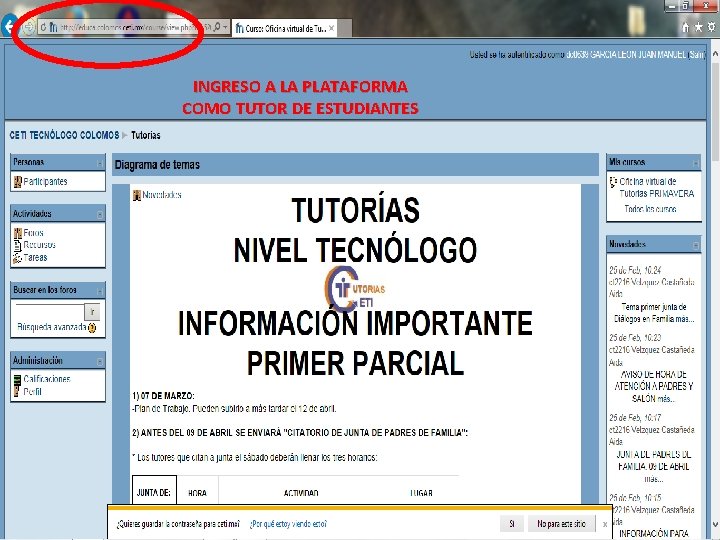Open the Perfil link
720x540 pixels.
click(32, 392)
